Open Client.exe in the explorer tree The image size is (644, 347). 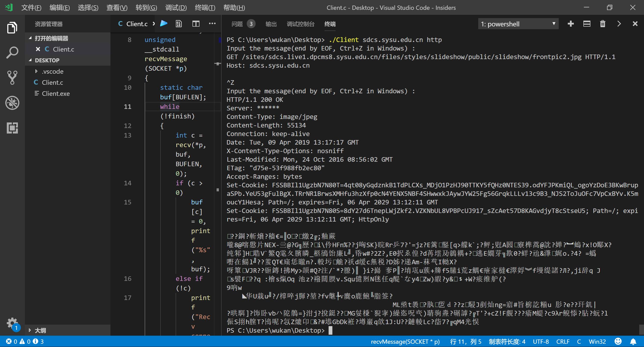(56, 94)
